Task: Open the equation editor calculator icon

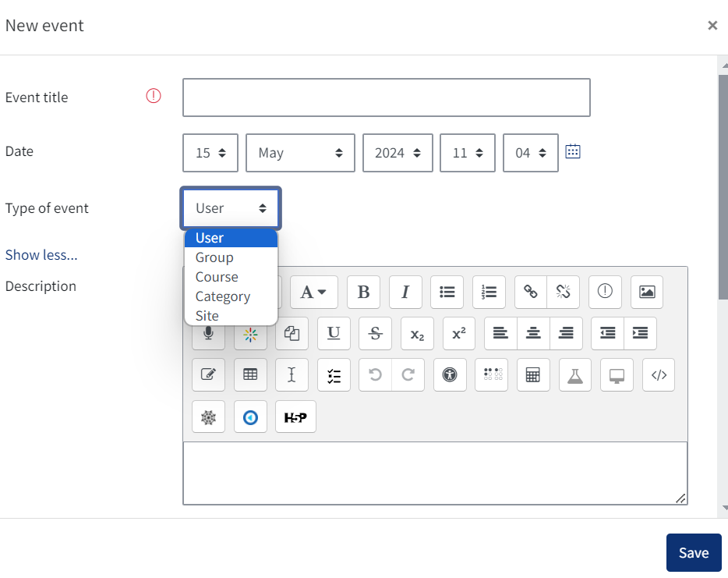Action: (533, 375)
